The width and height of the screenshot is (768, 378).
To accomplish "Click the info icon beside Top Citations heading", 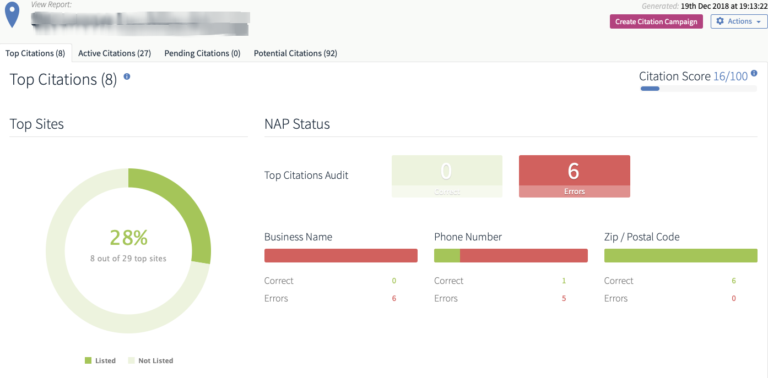I will click(x=127, y=77).
